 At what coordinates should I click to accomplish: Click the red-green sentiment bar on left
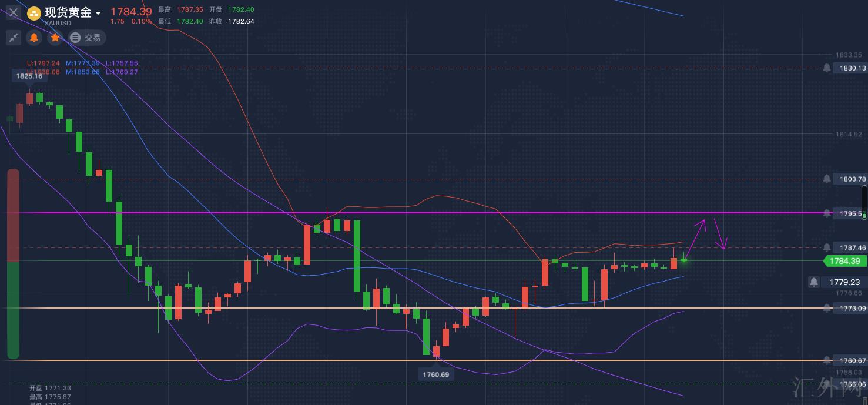coord(13,264)
